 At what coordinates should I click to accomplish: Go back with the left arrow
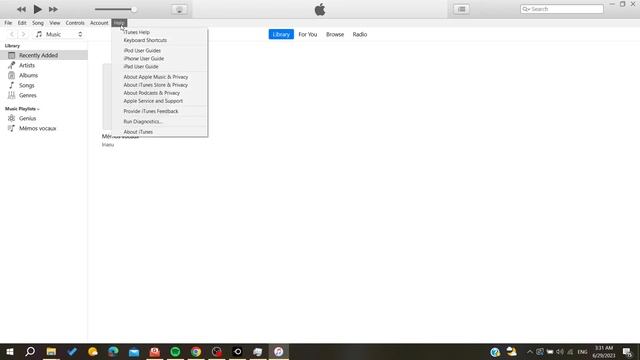12,34
